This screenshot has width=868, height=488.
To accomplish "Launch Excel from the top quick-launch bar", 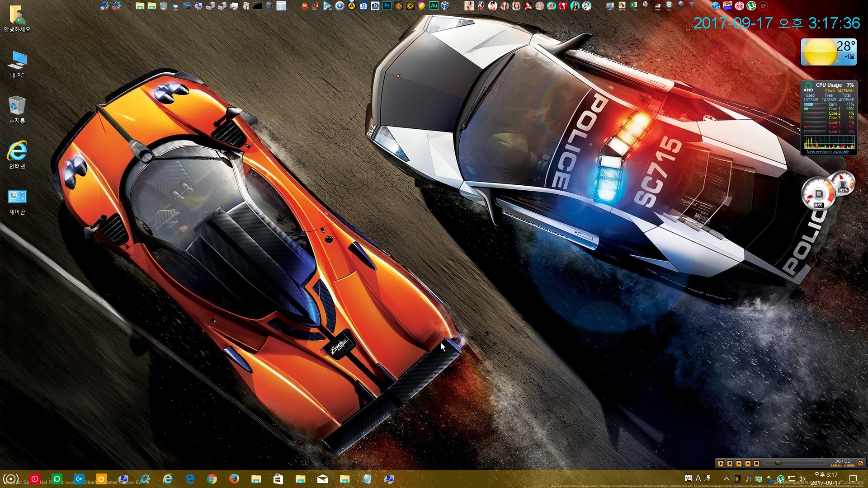I will pos(634,6).
